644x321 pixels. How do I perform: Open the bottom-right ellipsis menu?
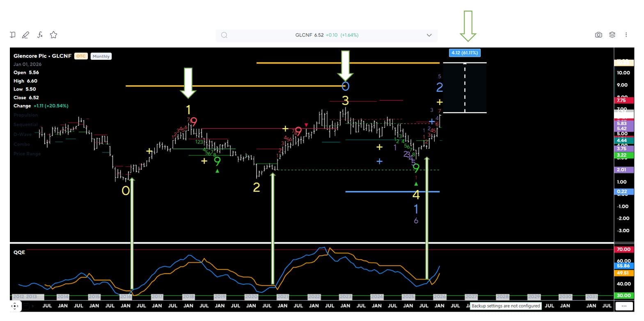click(x=624, y=306)
